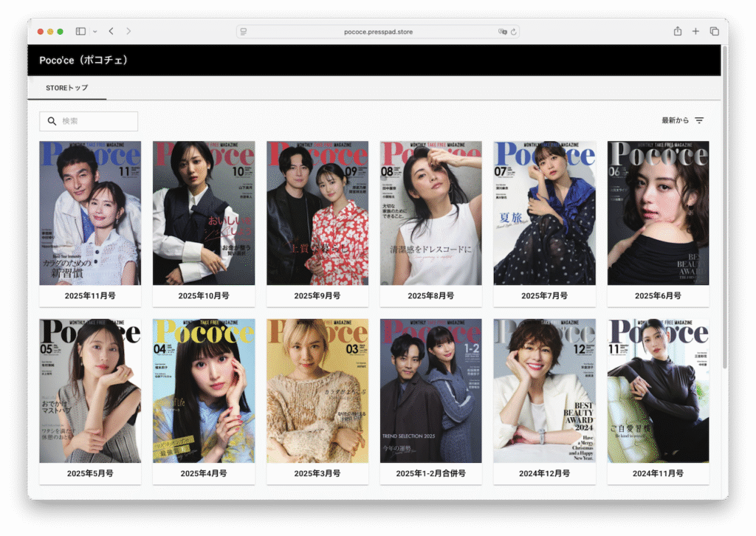
Task: Open the Share icon in Safari toolbar
Action: 677,32
